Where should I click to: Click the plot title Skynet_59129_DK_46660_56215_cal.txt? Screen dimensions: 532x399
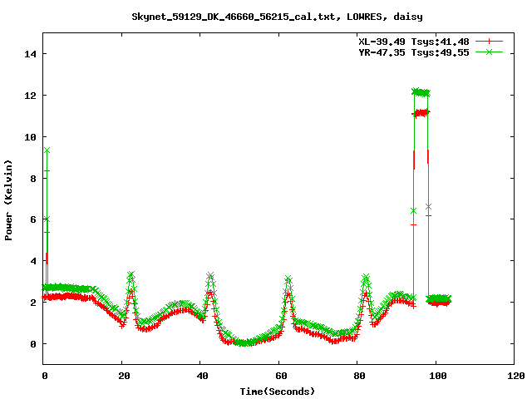[x=236, y=17]
